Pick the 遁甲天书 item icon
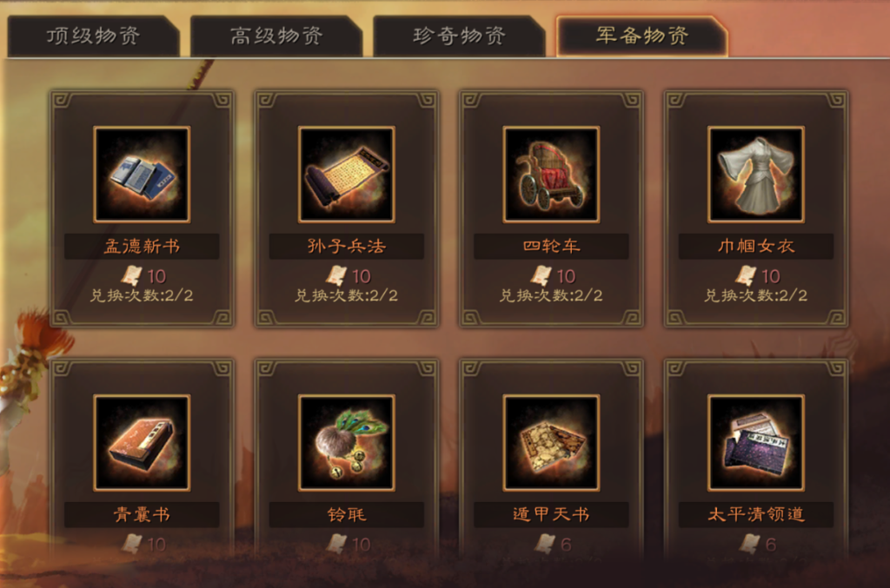 click(551, 443)
